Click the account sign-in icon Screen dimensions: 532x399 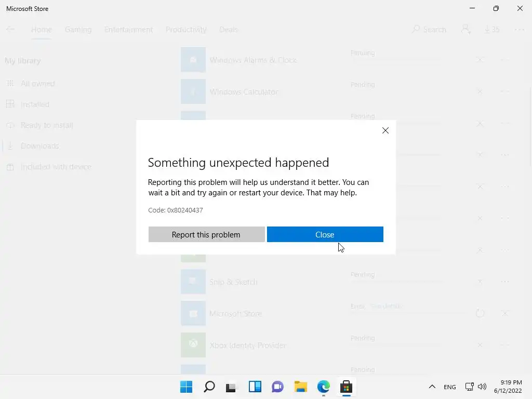[466, 30]
